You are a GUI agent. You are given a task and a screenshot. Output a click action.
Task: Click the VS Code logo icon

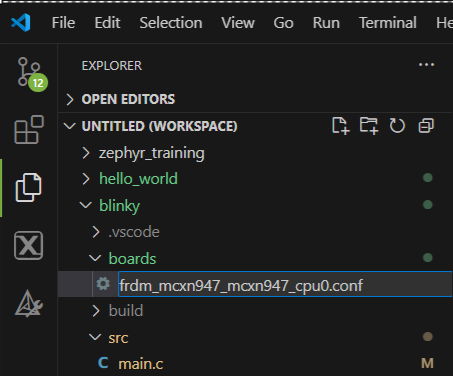(21, 23)
